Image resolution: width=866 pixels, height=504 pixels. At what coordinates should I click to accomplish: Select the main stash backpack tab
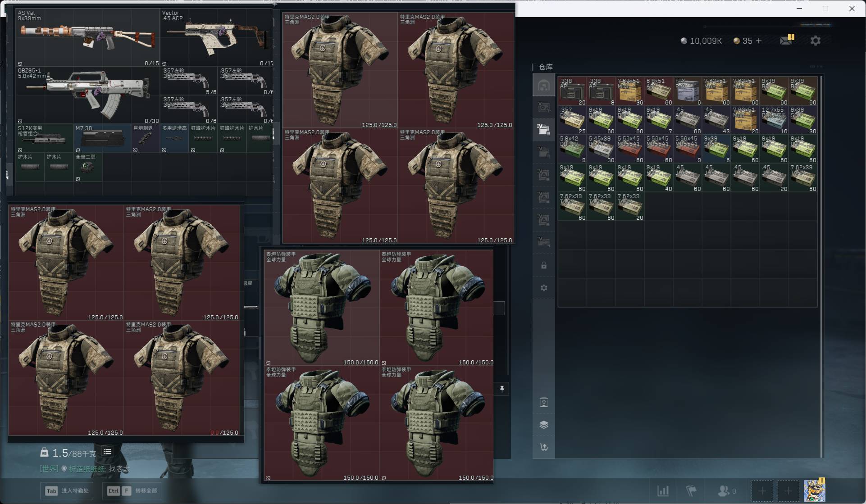(544, 85)
